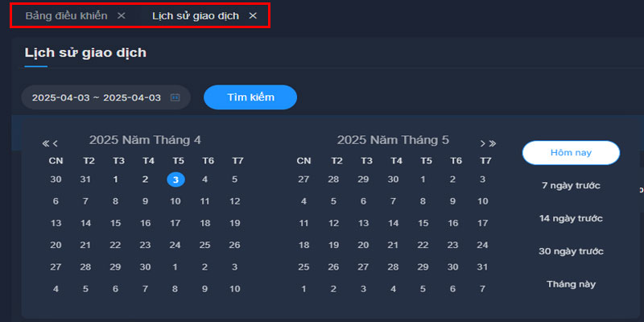Close the Bảng điều khiển tab
Viewport: 644px width, 322px height.
pos(121,16)
